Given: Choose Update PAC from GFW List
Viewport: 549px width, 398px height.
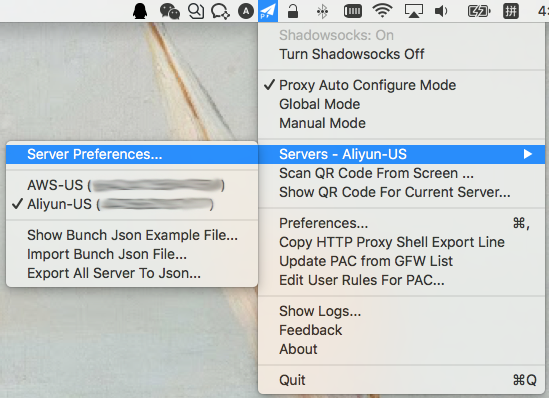Looking at the screenshot, I should point(402,261).
